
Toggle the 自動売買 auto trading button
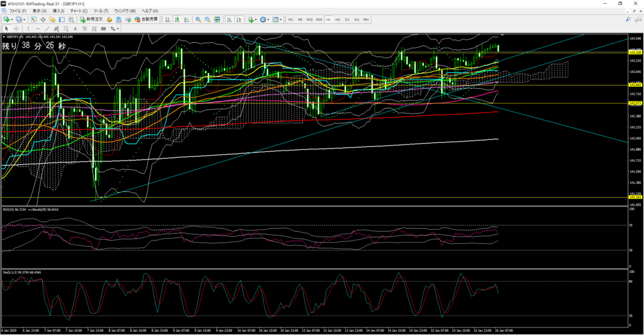tap(146, 20)
